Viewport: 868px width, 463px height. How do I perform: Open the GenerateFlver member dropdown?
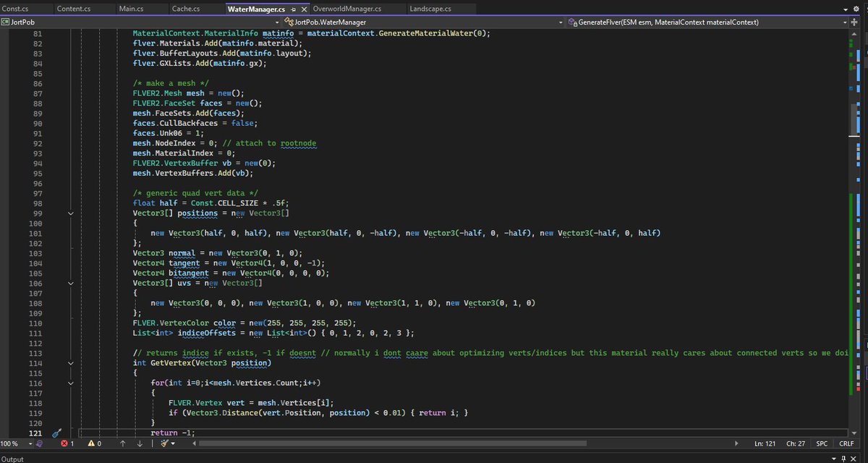[x=845, y=22]
